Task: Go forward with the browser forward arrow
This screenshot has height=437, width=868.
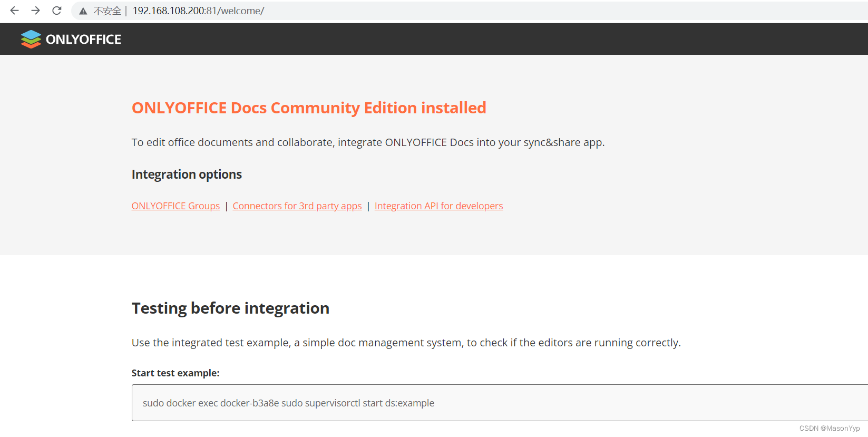Action: (35, 11)
